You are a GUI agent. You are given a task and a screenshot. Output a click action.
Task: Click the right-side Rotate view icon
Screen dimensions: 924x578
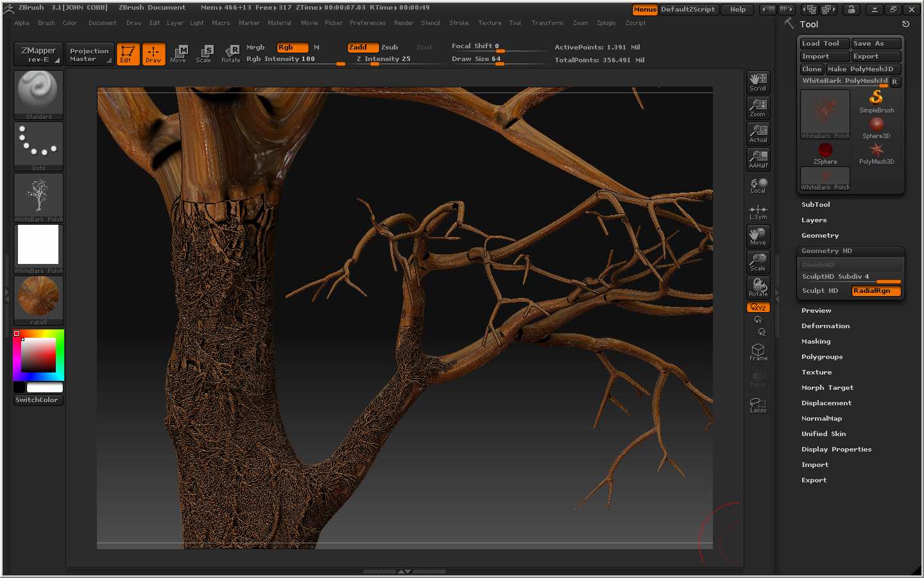coord(758,288)
